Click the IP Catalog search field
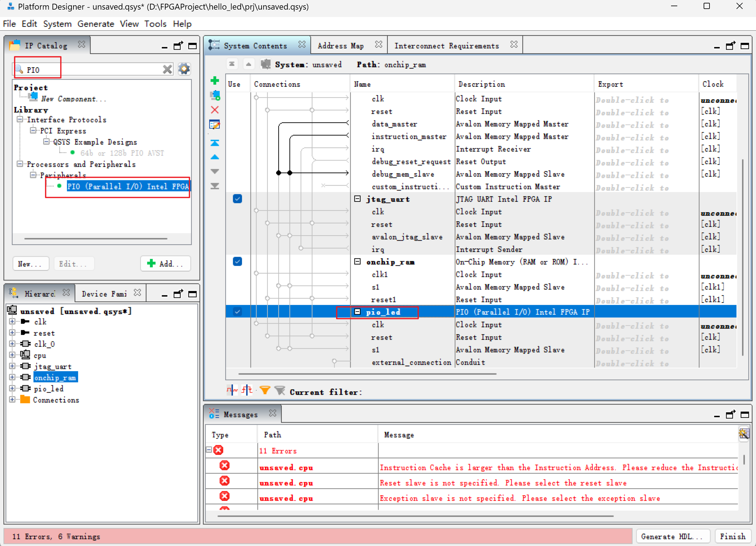The image size is (756, 546). 93,69
